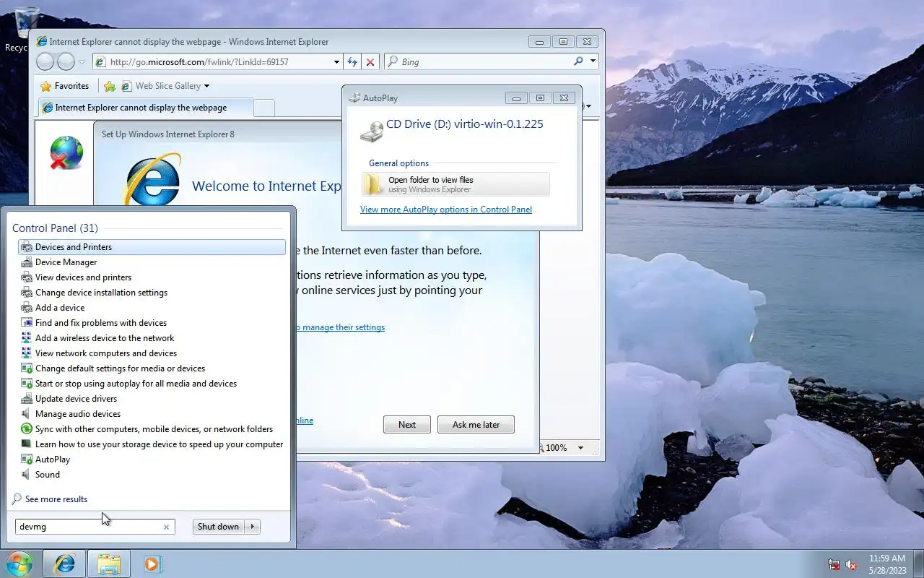
Task: Choose Add a device result
Action: 152,308
